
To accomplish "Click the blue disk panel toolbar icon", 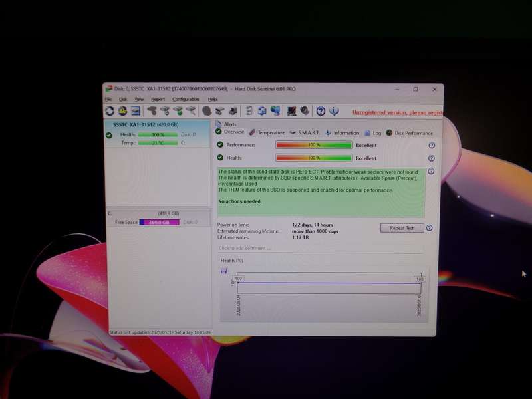I will [136, 111].
